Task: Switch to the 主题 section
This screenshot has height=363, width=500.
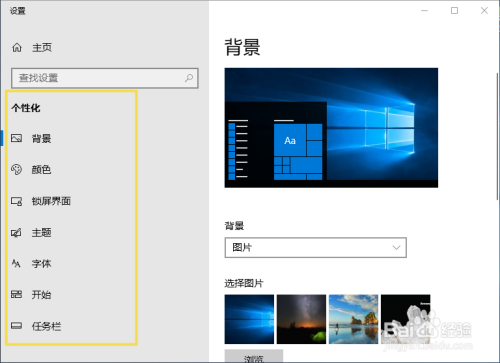Action: (x=41, y=232)
